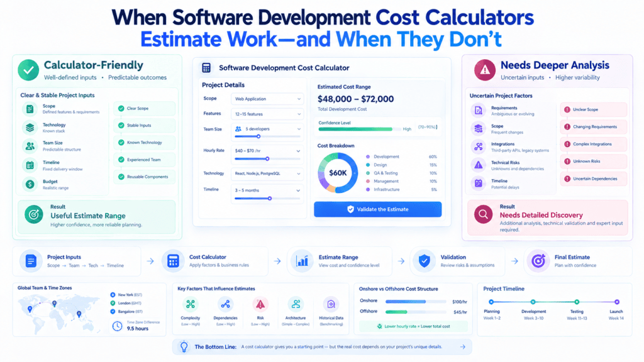Click the $60K cost breakdown donut chart
The image size is (644, 362).
338,173
